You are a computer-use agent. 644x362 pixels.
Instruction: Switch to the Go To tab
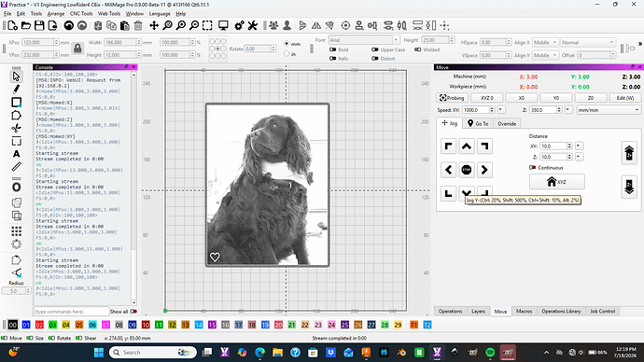[478, 123]
